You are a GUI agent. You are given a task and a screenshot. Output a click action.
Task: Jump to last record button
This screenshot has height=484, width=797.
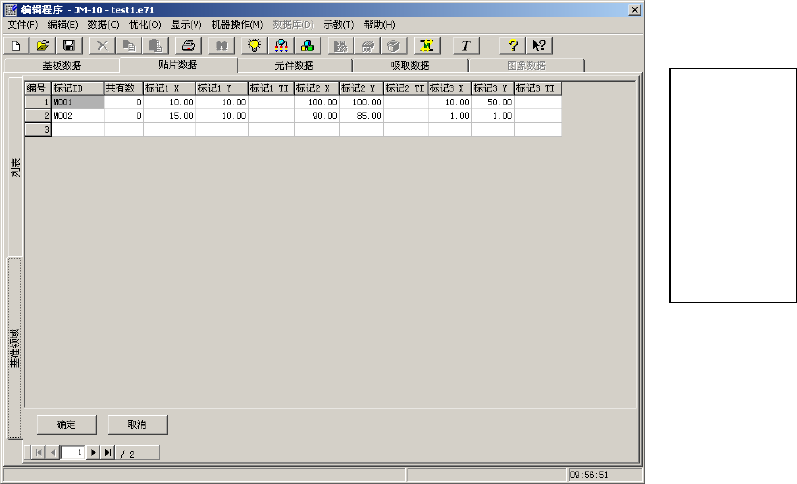pos(108,452)
